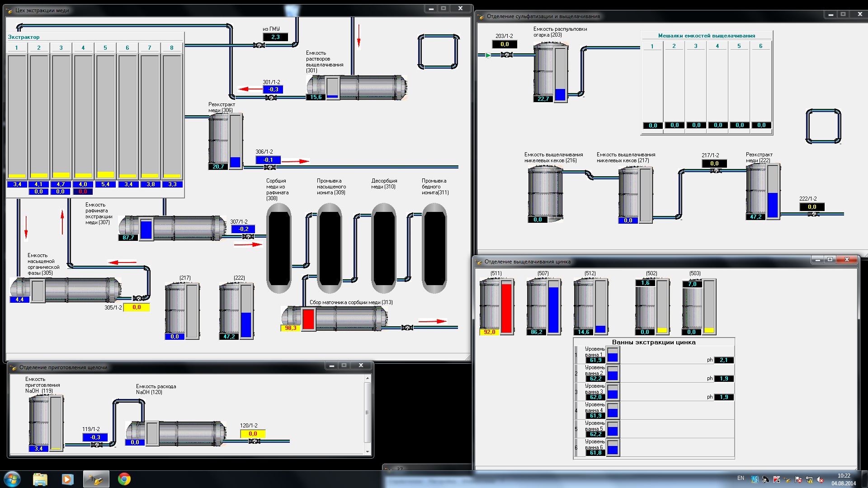Click the Windows Start button
Viewport: 868px width, 488px height.
point(12,479)
